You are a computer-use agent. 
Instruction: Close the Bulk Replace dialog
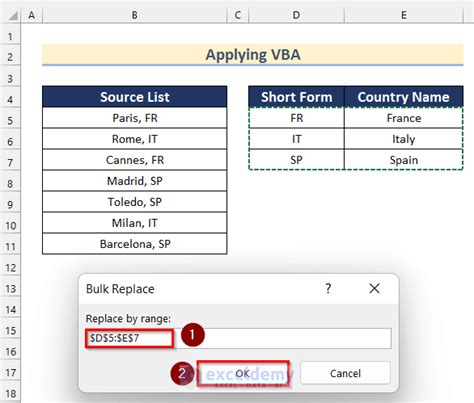374,288
